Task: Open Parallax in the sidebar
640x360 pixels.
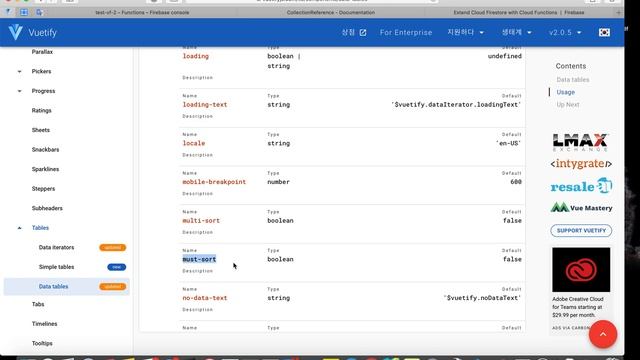Action: point(42,52)
